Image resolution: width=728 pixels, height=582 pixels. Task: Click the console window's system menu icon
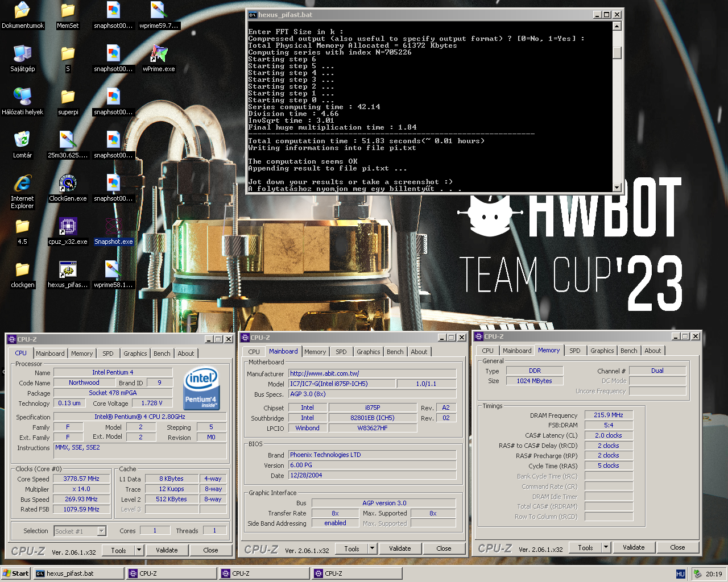tap(253, 15)
